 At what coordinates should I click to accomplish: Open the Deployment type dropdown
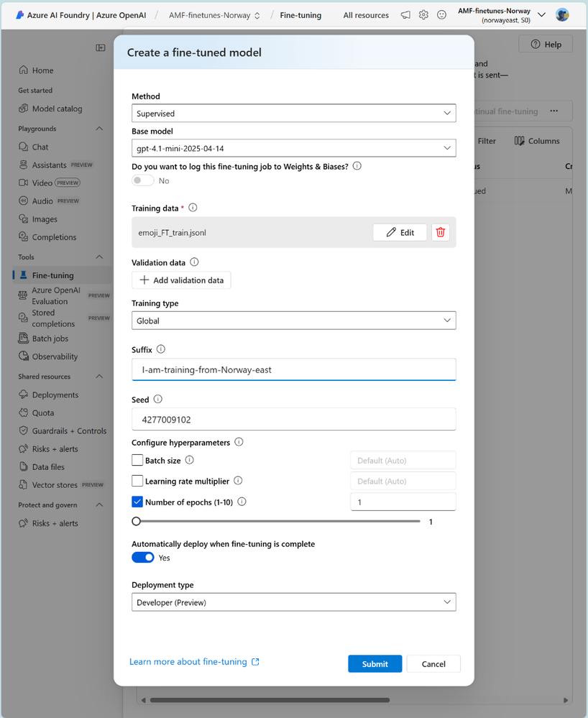point(293,602)
